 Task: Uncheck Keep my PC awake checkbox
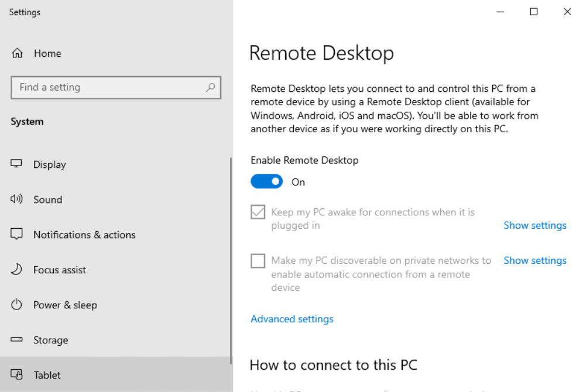click(258, 212)
